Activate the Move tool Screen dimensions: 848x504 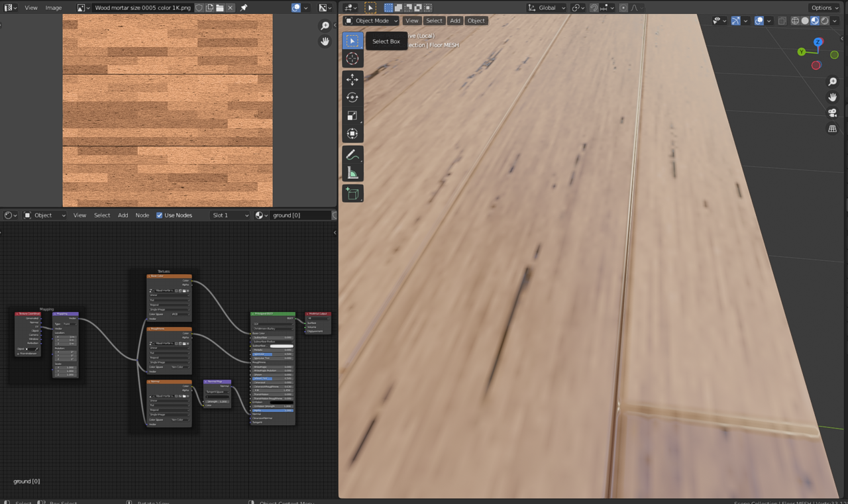pos(352,79)
